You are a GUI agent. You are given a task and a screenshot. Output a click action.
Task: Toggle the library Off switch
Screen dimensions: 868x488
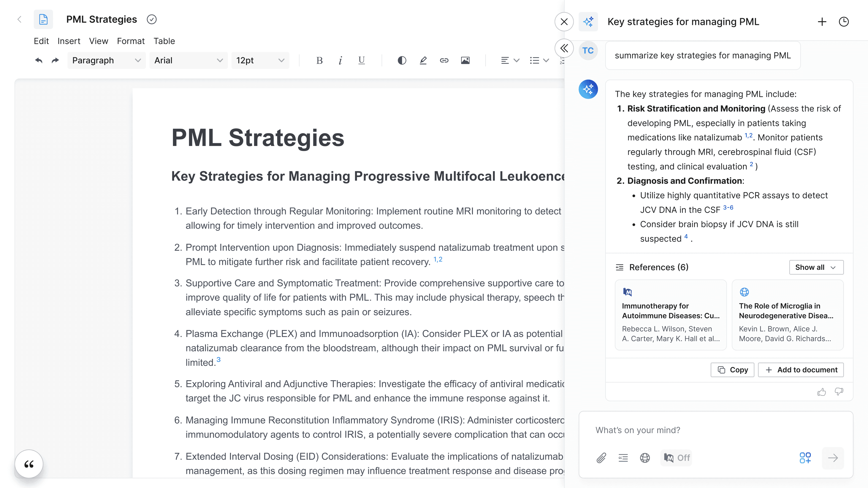click(677, 458)
